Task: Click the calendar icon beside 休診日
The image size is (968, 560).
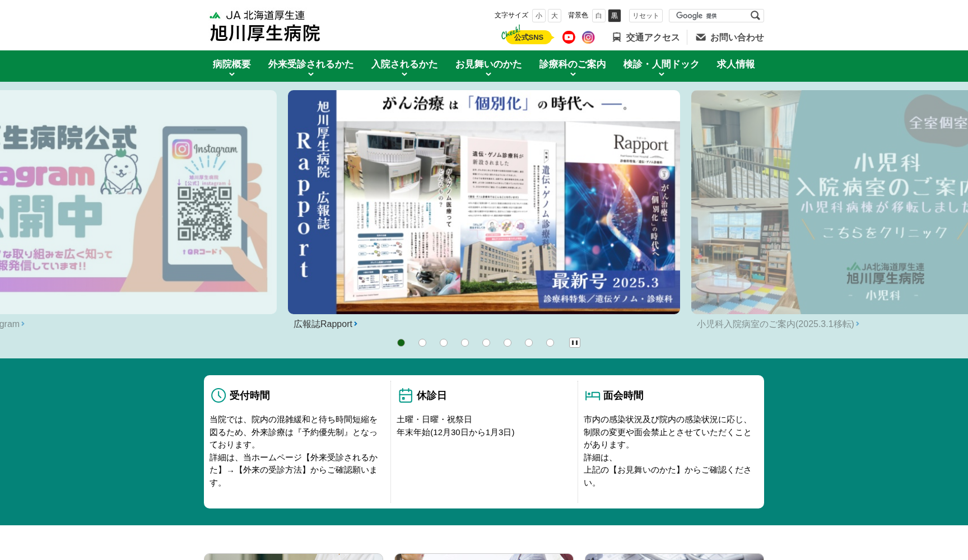Action: click(405, 395)
